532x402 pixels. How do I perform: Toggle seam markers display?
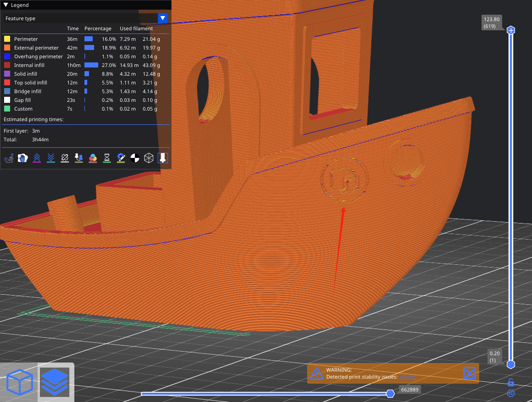pyautogui.click(x=65, y=158)
